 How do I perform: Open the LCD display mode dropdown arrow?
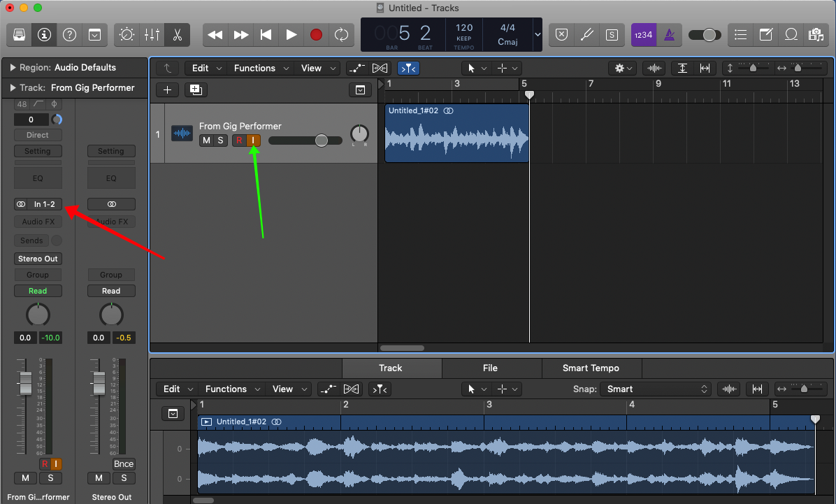538,35
